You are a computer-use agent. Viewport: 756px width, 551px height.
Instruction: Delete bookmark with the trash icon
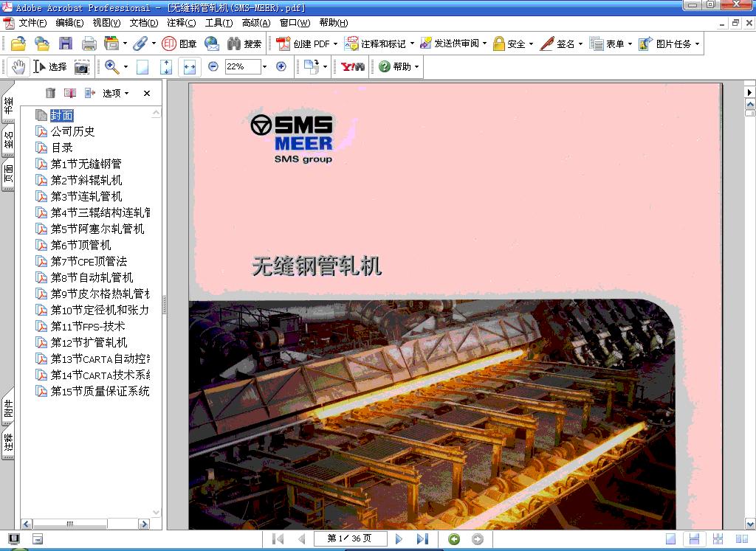[50, 93]
